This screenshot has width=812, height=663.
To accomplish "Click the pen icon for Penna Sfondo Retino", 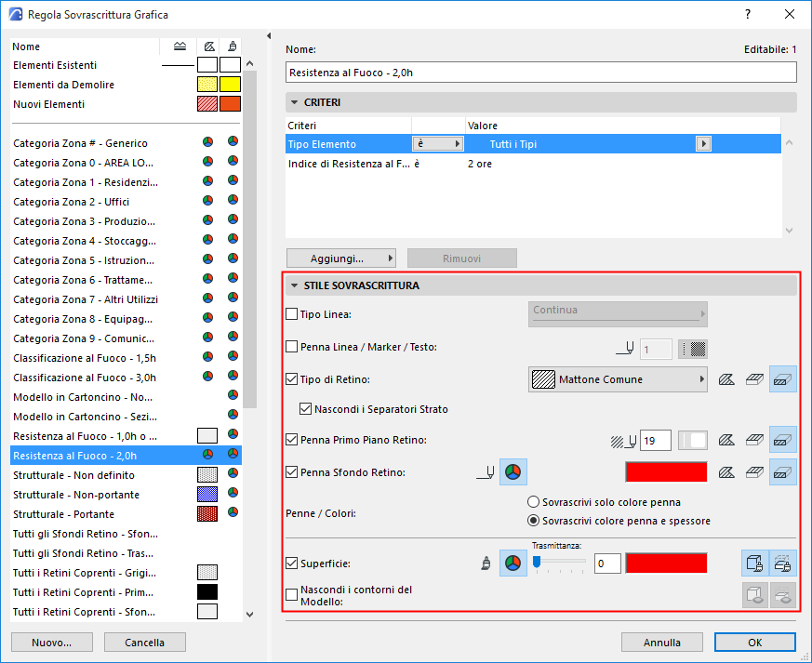I will (x=486, y=472).
